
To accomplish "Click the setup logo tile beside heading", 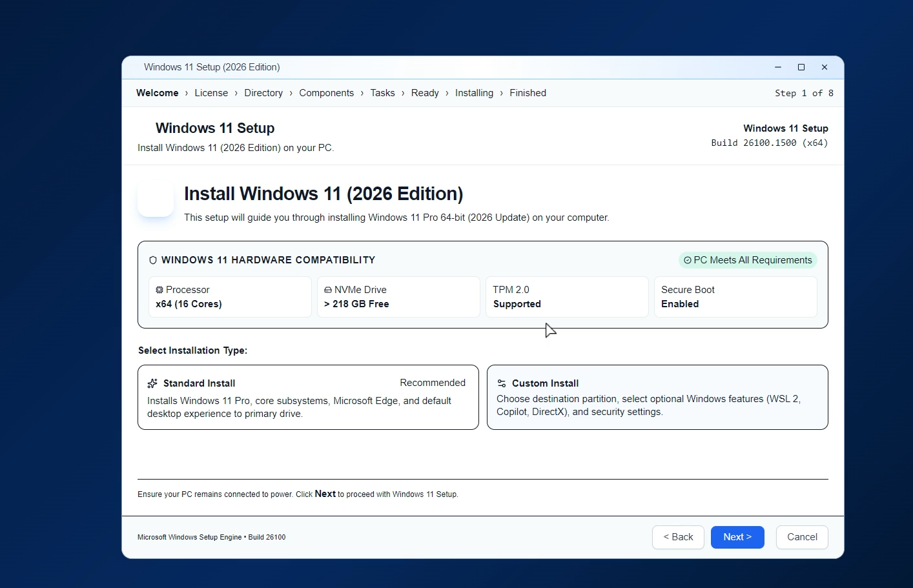I will [x=156, y=199].
